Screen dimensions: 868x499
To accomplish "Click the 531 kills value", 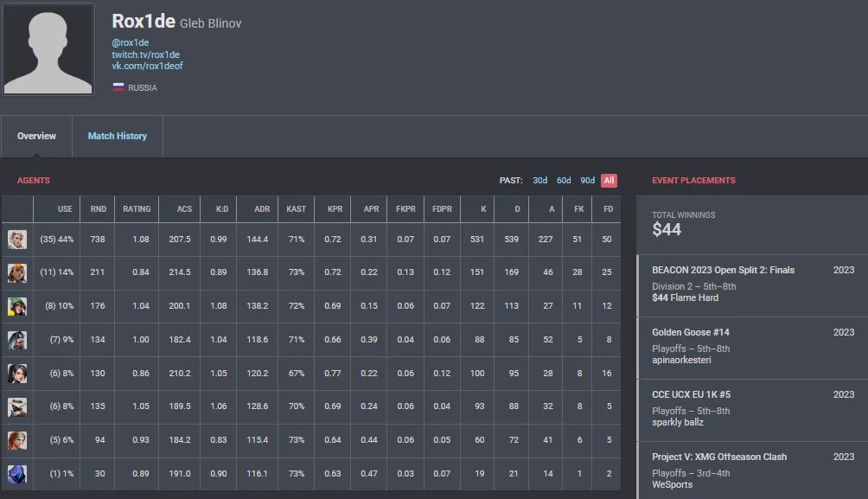I will [x=477, y=240].
